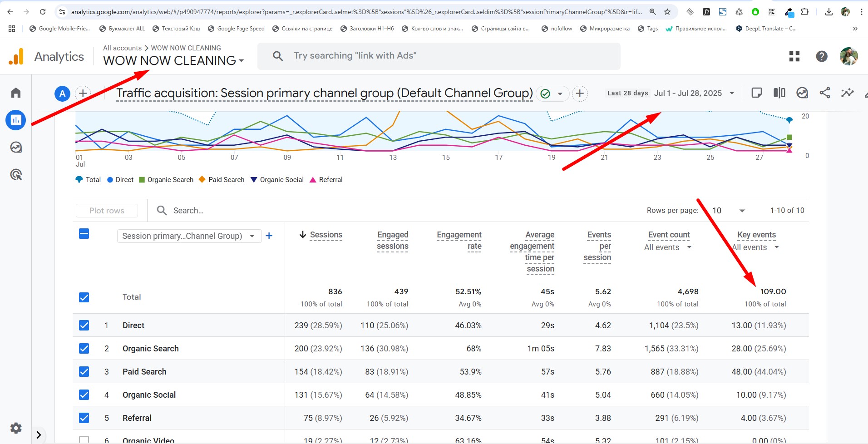Open the WOW NOW CLEANING property selector
This screenshot has width=868, height=444.
[x=173, y=60]
